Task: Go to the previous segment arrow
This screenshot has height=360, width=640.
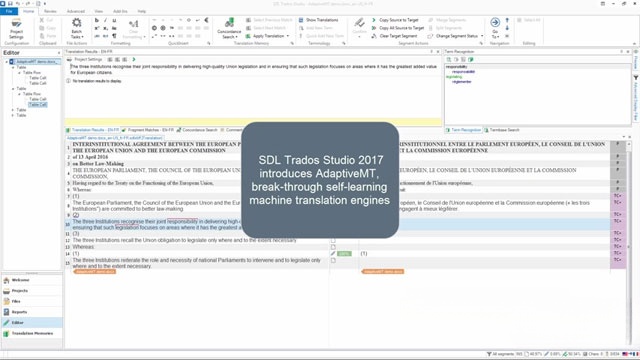Action: tap(507, 20)
